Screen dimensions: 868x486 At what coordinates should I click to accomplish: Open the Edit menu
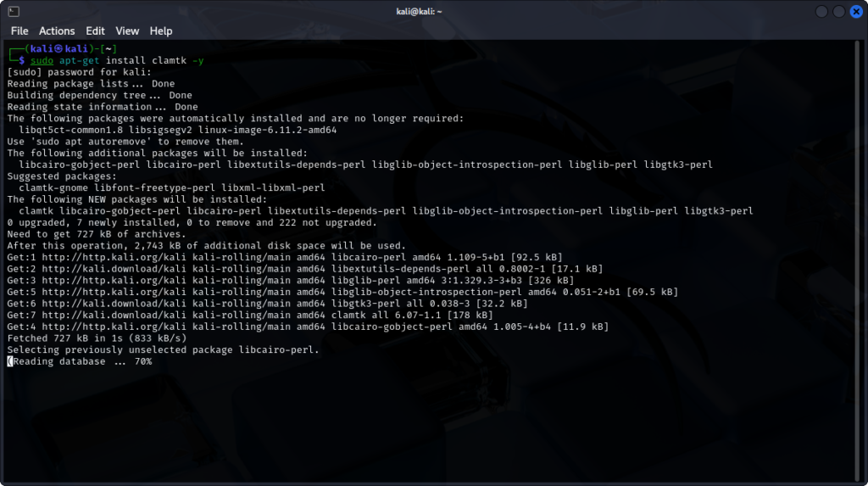[x=95, y=31]
